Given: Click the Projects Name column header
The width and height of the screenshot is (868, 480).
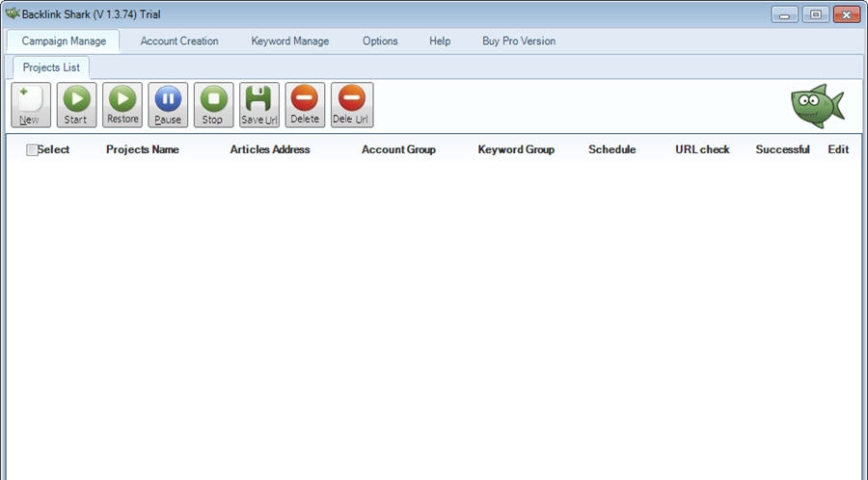Looking at the screenshot, I should click(143, 149).
